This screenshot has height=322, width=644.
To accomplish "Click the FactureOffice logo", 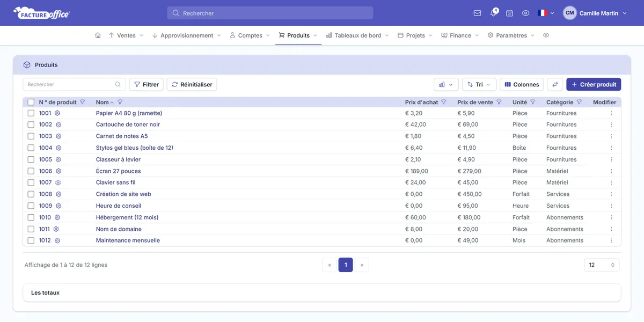I will 41,13.
